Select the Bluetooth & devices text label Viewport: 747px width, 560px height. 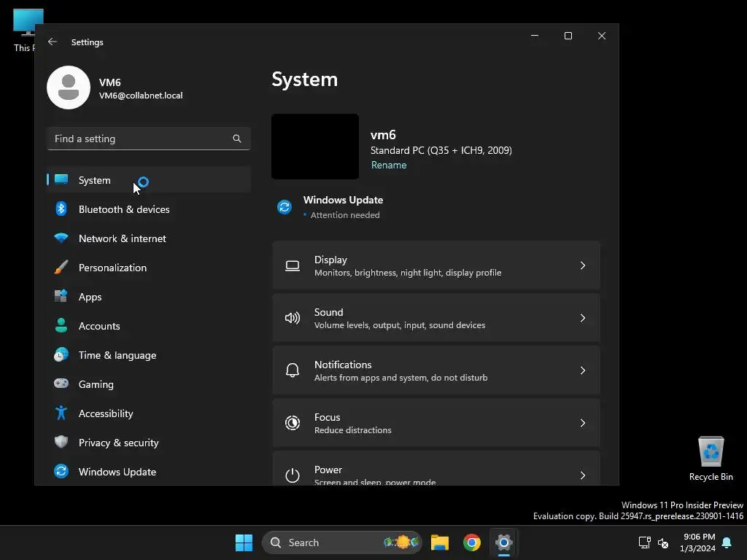point(124,209)
